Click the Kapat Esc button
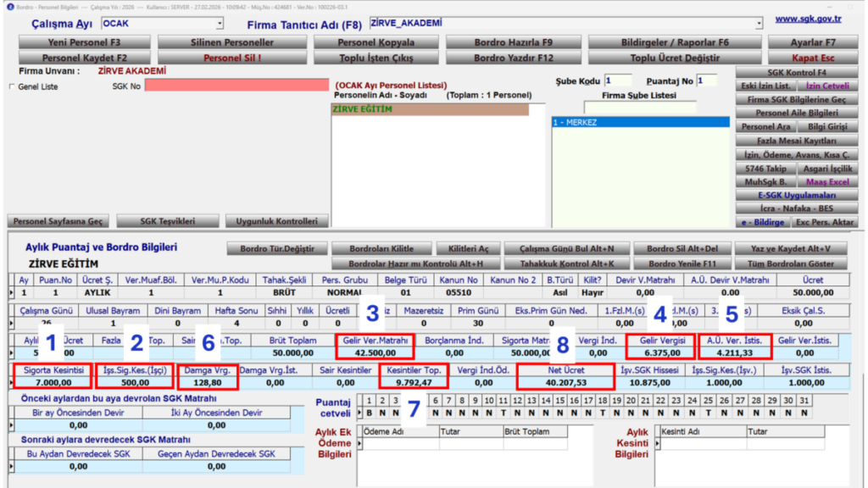The image size is (868, 488). click(813, 58)
